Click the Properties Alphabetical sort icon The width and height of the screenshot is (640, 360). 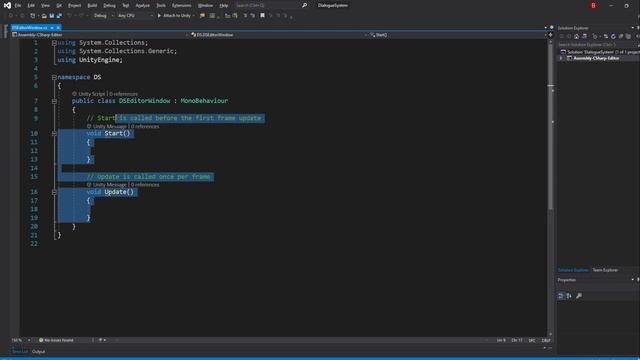(x=569, y=296)
